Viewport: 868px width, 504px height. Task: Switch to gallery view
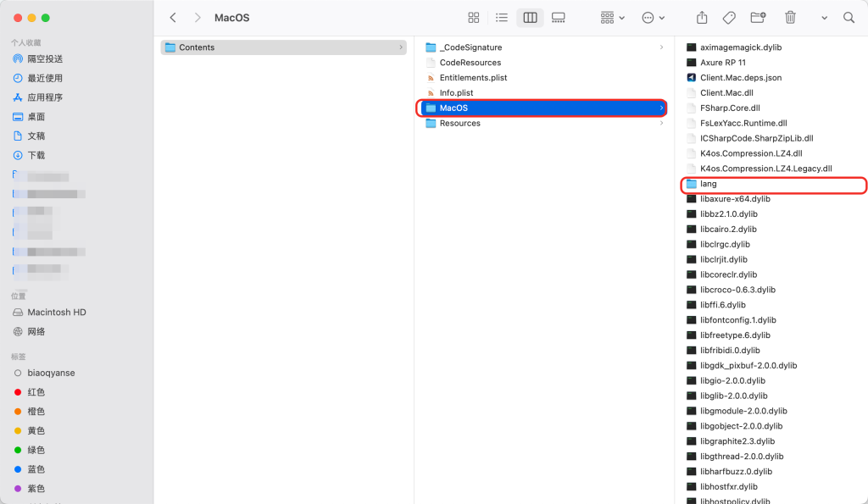[x=558, y=18]
